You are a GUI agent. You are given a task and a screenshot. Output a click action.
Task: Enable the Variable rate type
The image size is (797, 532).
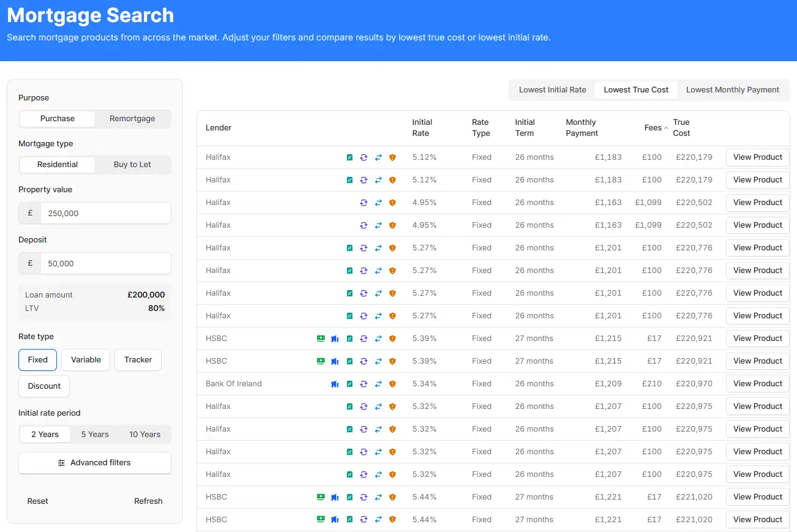pos(86,360)
